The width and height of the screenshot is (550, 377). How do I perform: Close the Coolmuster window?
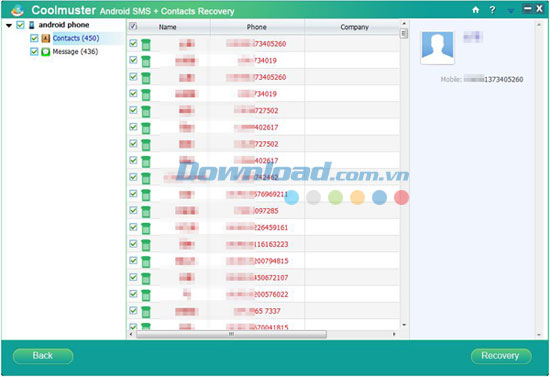click(x=539, y=8)
